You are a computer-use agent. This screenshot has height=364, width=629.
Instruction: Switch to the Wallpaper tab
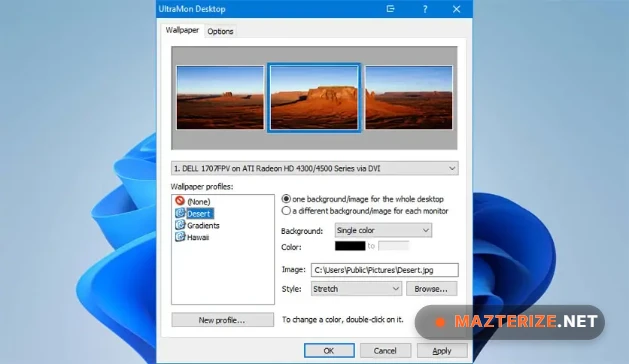pyautogui.click(x=182, y=30)
